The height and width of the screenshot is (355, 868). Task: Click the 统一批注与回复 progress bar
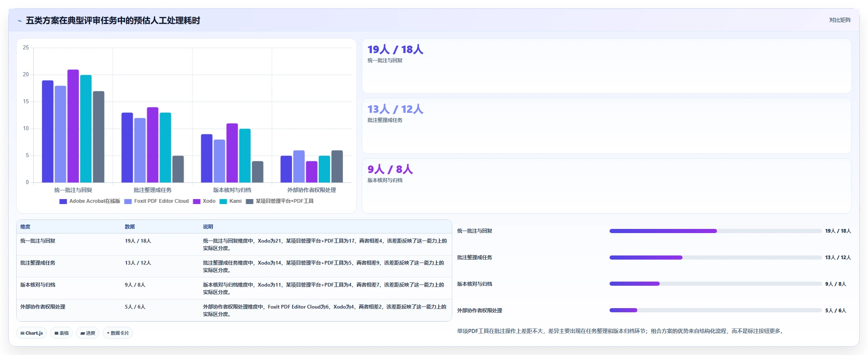715,231
